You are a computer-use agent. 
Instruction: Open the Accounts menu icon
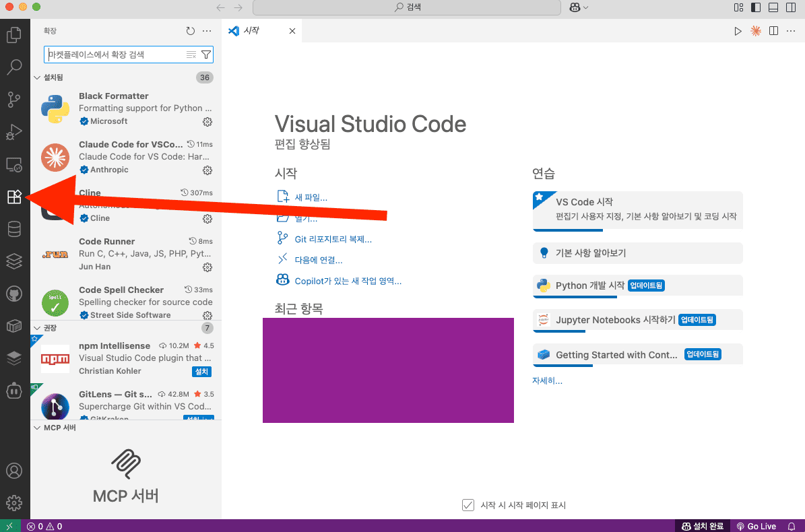pyautogui.click(x=14, y=471)
